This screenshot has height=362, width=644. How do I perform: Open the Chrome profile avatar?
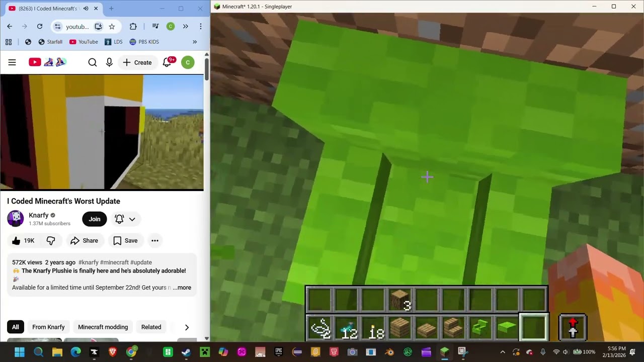click(171, 27)
